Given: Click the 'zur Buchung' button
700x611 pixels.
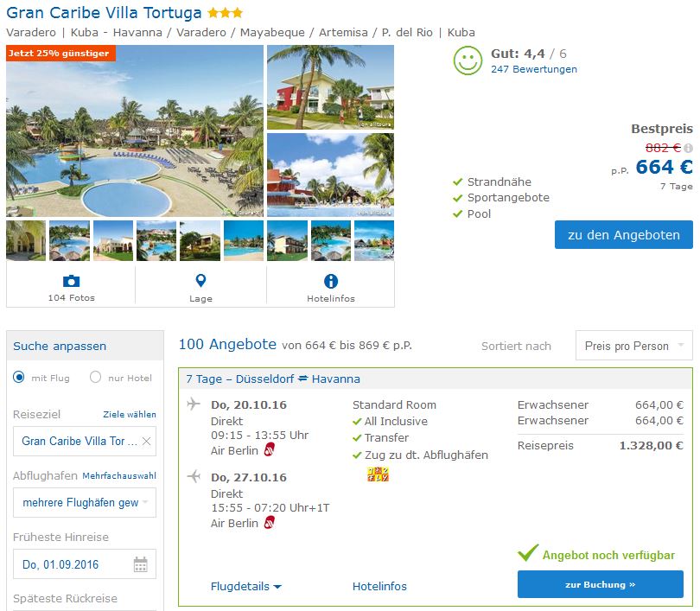Looking at the screenshot, I should (x=601, y=584).
